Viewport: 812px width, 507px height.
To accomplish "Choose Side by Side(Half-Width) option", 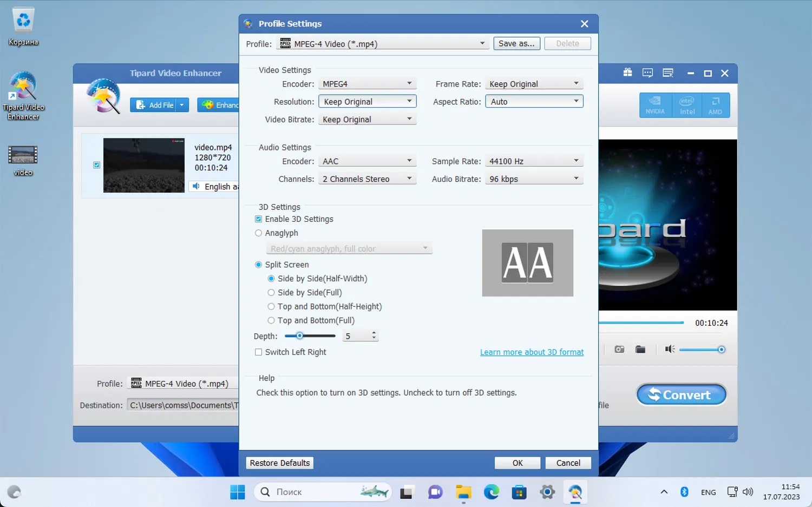I will 271,279.
